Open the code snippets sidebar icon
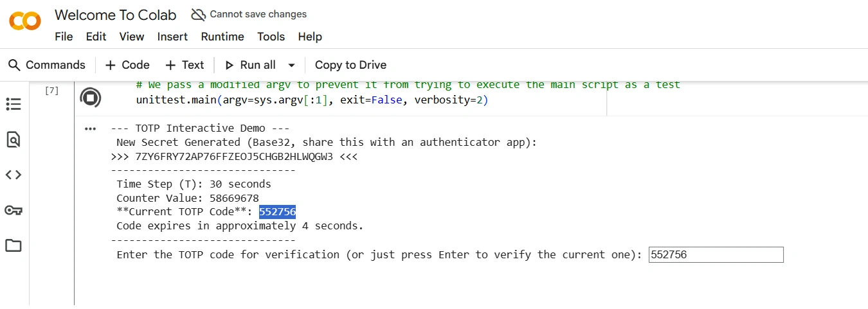Image resolution: width=868 pixels, height=309 pixels. click(x=14, y=175)
